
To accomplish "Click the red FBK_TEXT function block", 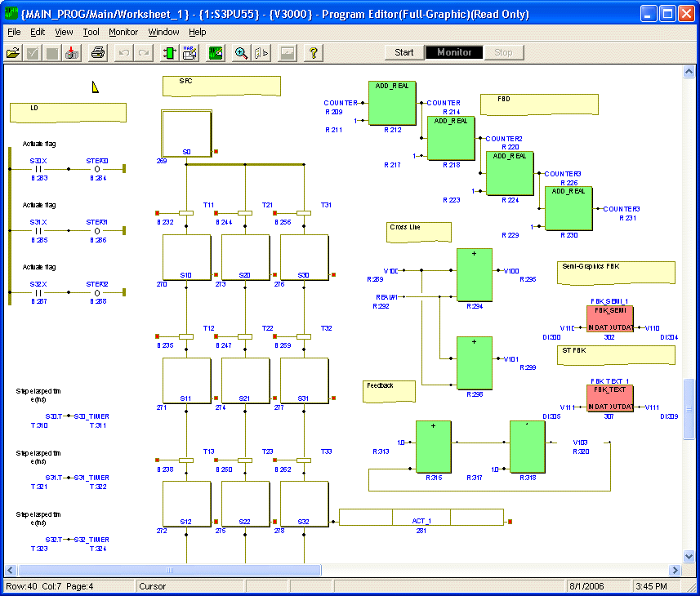I will click(x=610, y=397).
